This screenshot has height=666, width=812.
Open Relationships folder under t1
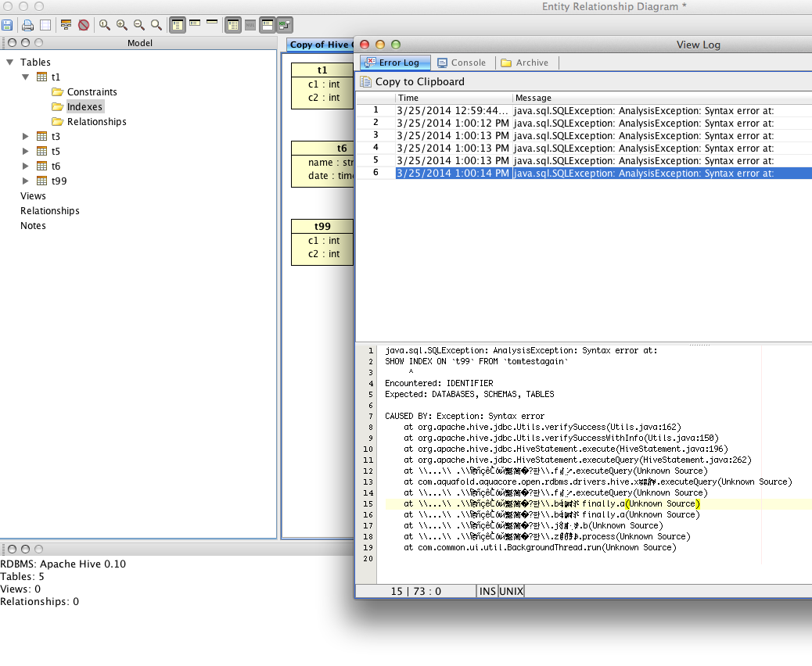(96, 122)
